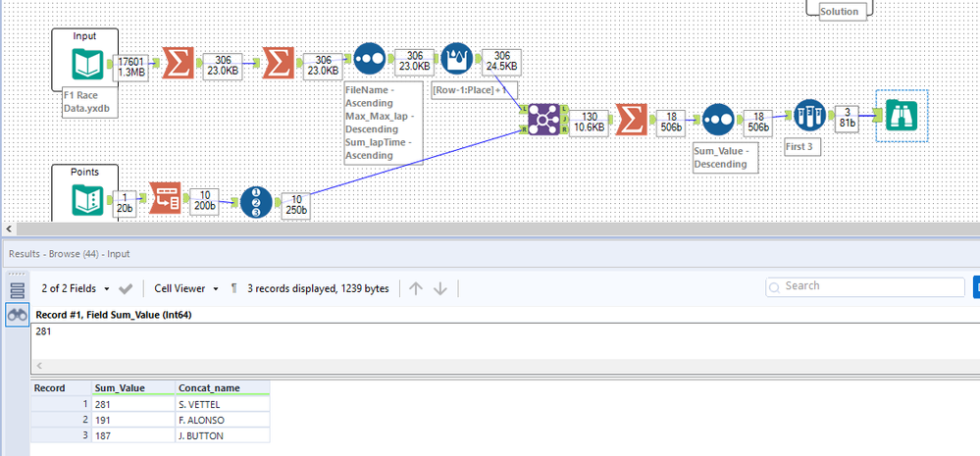
Task: Click the Concat_name column header
Action: (223, 388)
